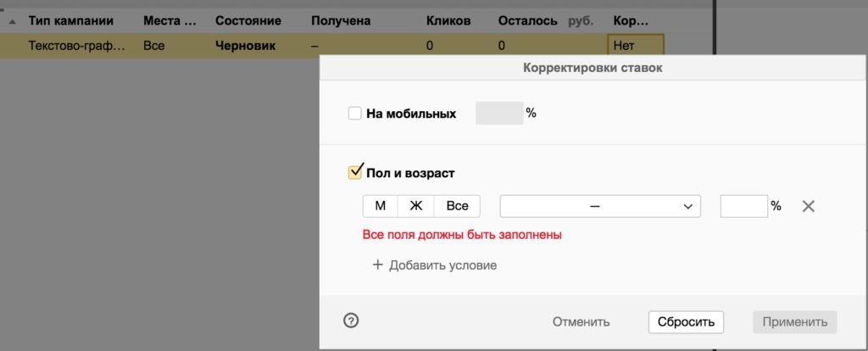Click the Кликов column header

pyautogui.click(x=448, y=20)
